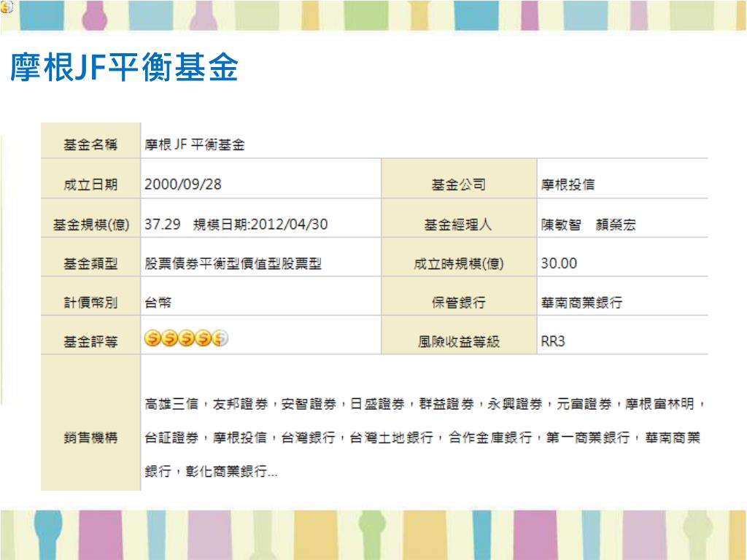Select the 基金經理人 label cell

[x=459, y=218]
